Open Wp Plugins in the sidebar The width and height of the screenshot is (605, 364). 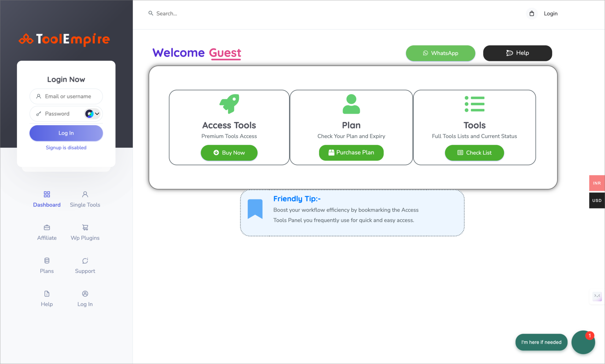coord(85,232)
